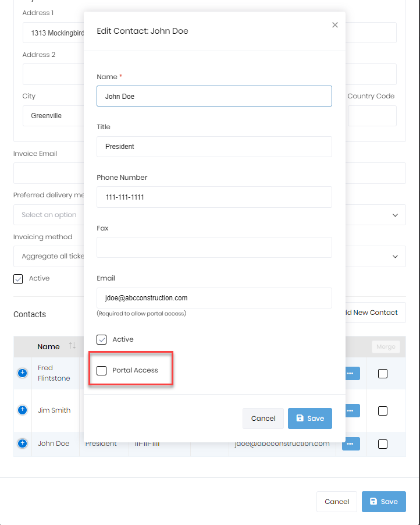Screen dimensions: 420x525
Task: Open actions menu for John Doe row
Action: 351,444
